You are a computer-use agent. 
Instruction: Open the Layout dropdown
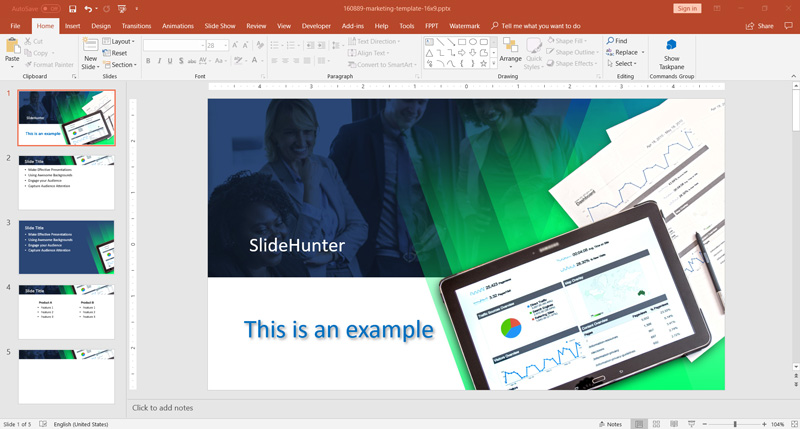(x=119, y=41)
